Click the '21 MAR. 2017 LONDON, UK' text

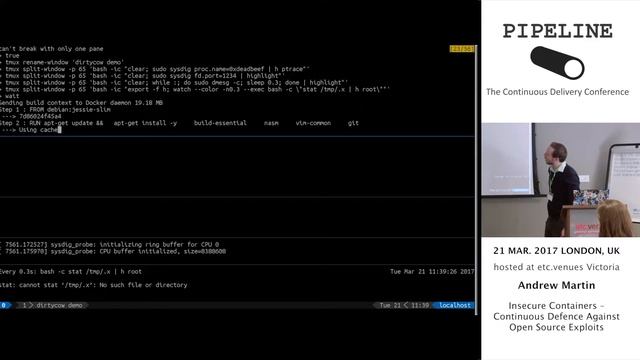point(557,251)
